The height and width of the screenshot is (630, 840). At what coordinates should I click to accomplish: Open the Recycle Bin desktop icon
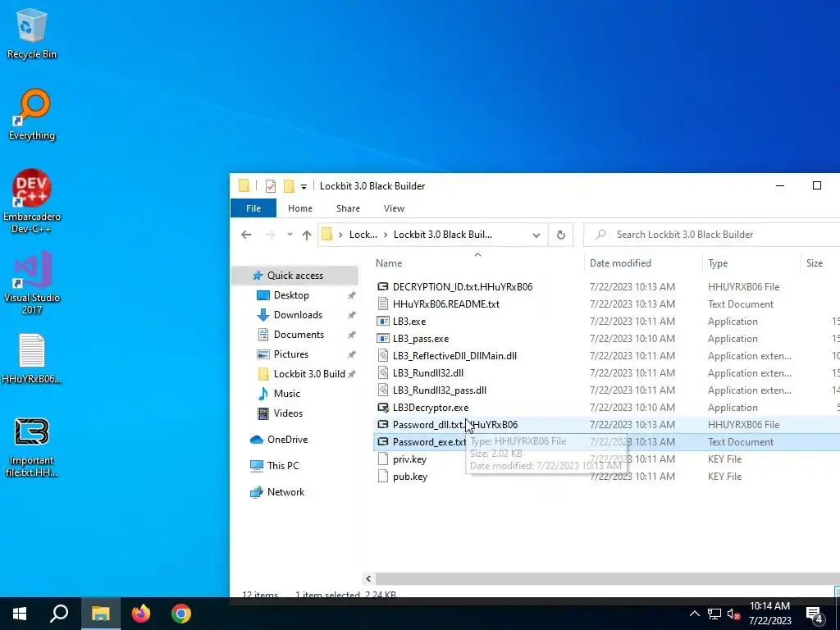32,33
